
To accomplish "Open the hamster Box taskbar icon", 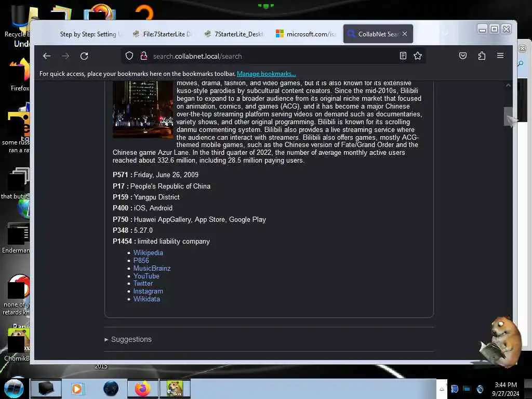I will (175, 389).
